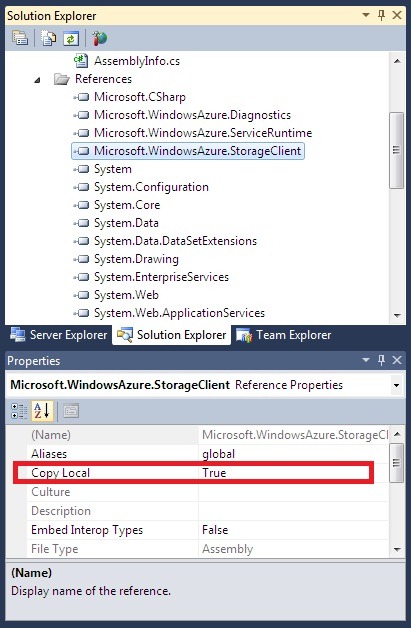Image resolution: width=411 pixels, height=628 pixels.
Task: Select the System.Configuration reference
Action: (x=151, y=187)
